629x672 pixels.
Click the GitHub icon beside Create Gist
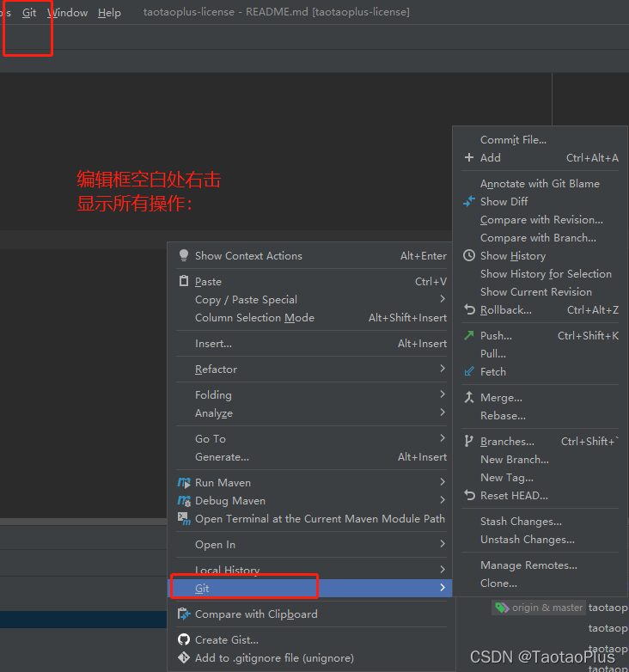(x=184, y=640)
